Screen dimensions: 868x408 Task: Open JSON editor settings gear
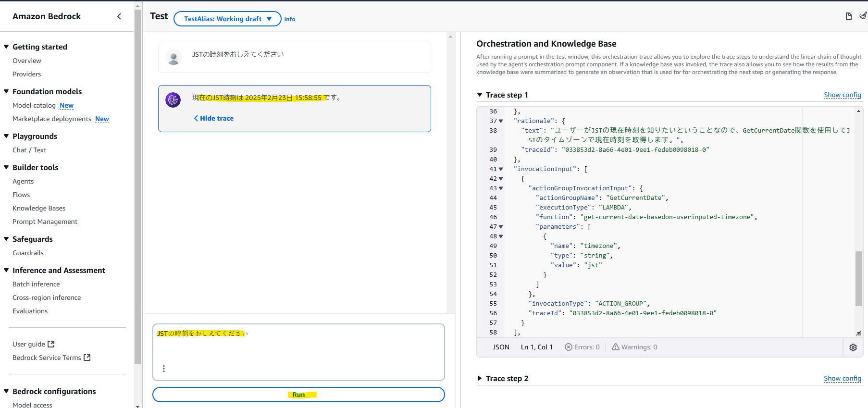point(853,347)
